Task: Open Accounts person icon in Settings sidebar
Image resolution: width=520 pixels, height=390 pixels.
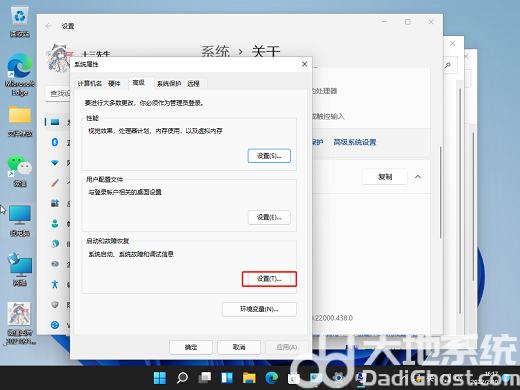Action: (55, 223)
